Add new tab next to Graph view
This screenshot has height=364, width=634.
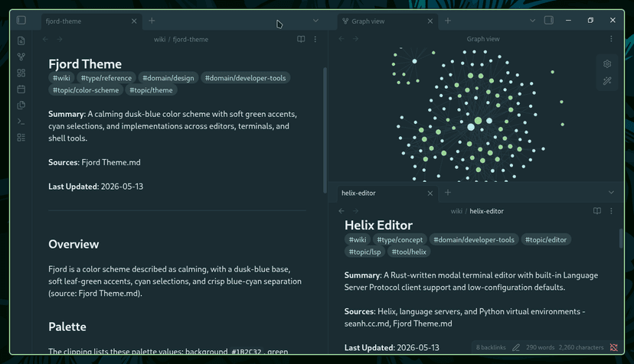448,21
